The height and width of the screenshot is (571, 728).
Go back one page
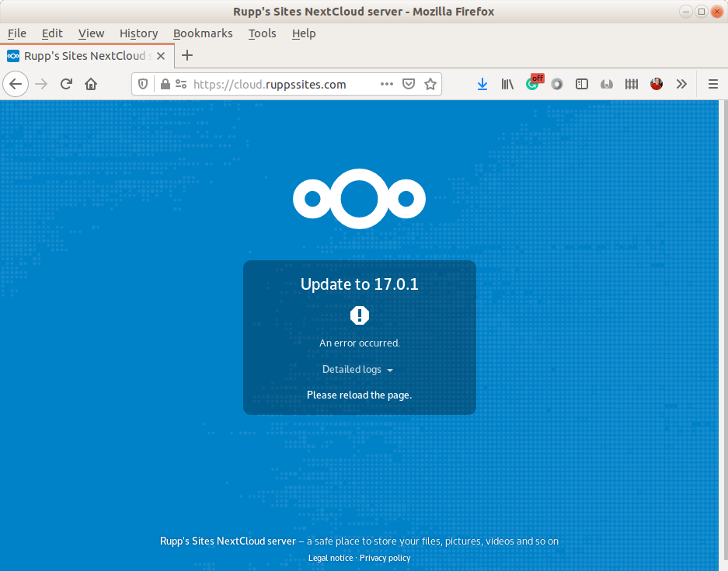[x=16, y=84]
